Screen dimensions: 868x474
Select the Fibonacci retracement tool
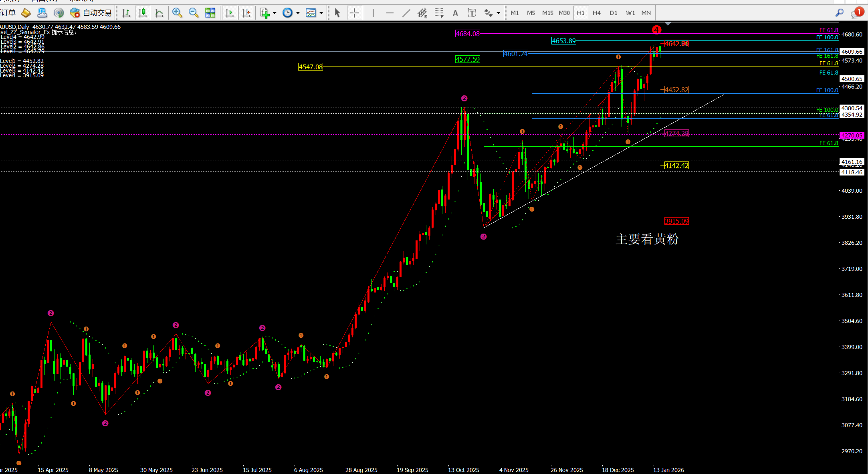[439, 13]
